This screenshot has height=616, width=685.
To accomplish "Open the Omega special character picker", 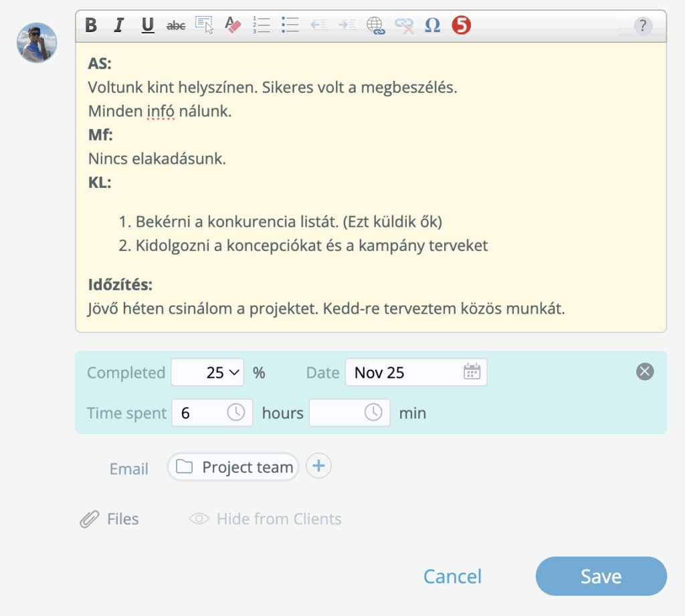I will coord(432,25).
